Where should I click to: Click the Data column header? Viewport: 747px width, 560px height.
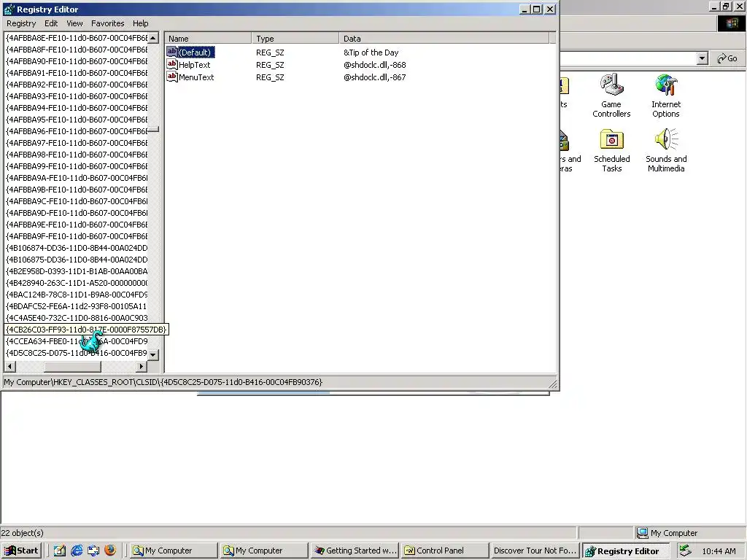pyautogui.click(x=444, y=39)
